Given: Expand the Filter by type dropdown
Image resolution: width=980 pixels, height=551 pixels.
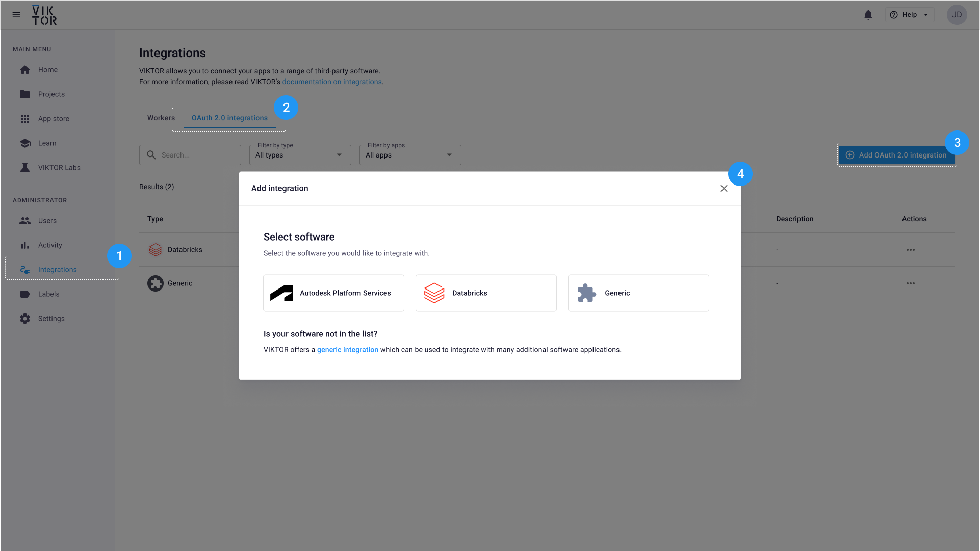Looking at the screenshot, I should pyautogui.click(x=300, y=155).
